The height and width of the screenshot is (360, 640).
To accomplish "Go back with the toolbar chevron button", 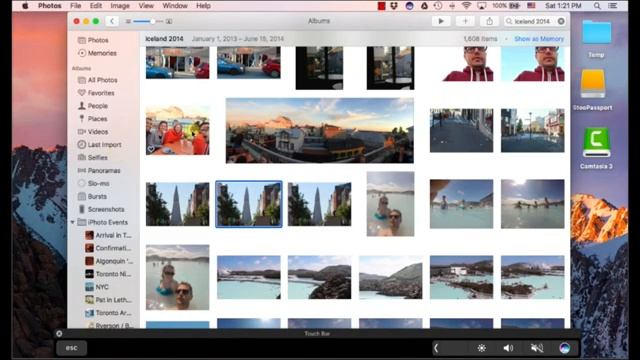I will pyautogui.click(x=112, y=21).
